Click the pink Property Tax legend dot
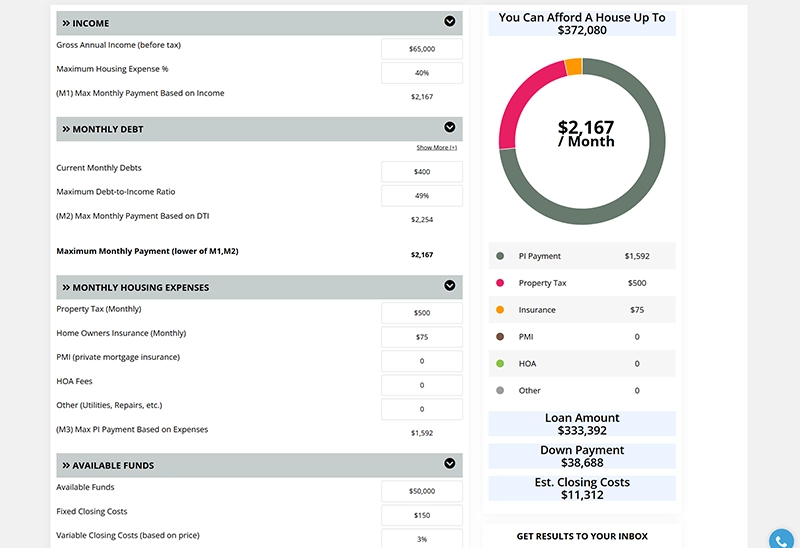This screenshot has width=800, height=548. [x=500, y=283]
